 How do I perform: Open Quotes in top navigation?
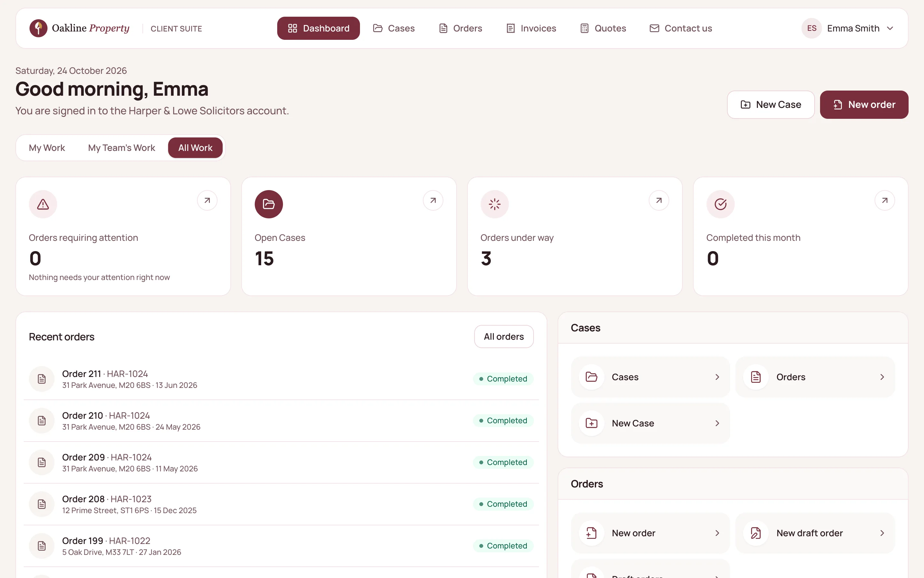(603, 28)
